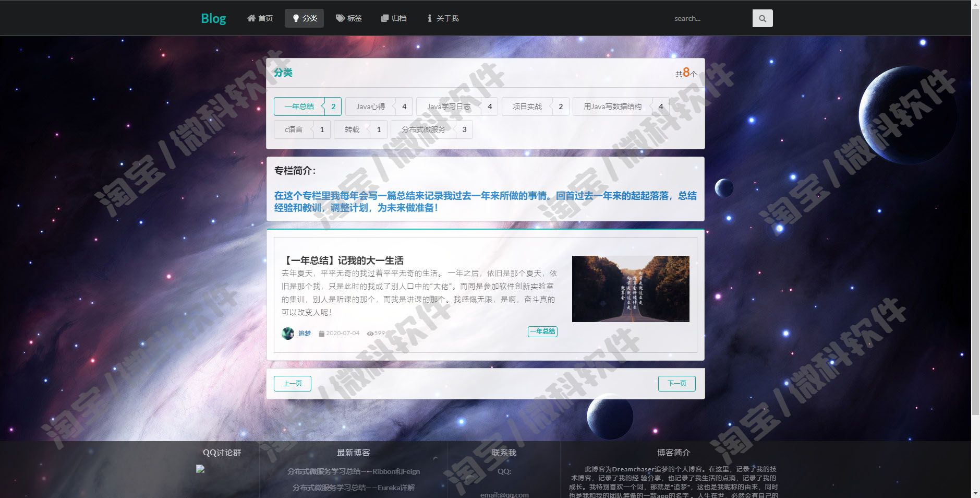Click the 专栏简介 description text
980x498 pixels.
[x=485, y=201]
